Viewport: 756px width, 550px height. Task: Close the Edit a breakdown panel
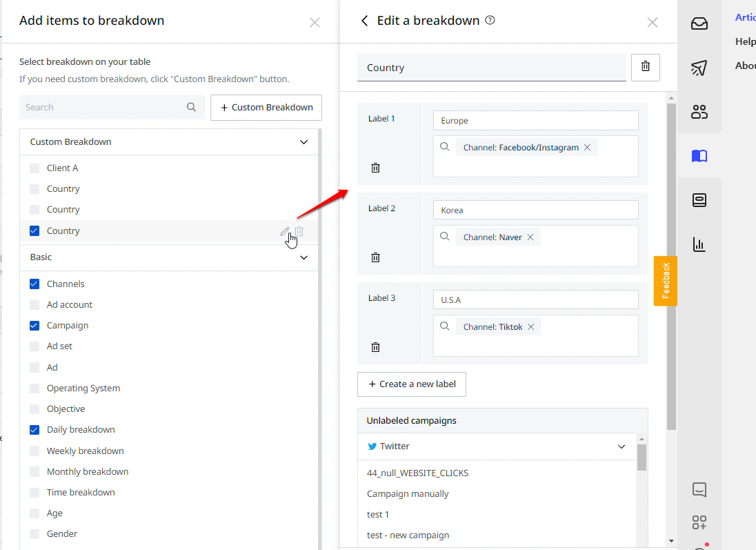coord(653,23)
